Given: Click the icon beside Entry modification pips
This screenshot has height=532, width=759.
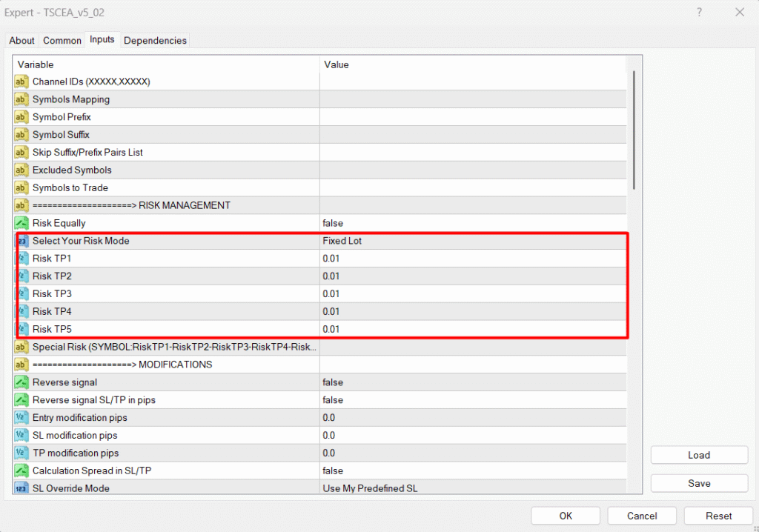Looking at the screenshot, I should [21, 418].
